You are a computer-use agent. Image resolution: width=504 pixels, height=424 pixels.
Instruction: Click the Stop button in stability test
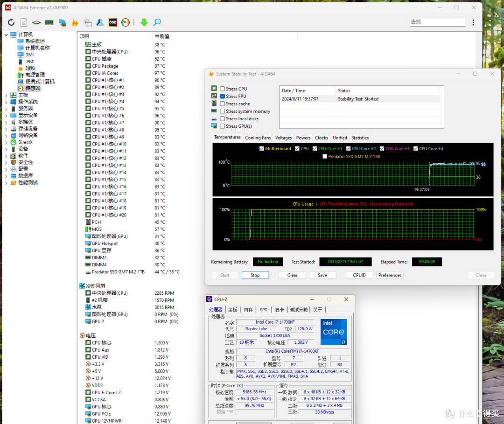click(x=255, y=275)
